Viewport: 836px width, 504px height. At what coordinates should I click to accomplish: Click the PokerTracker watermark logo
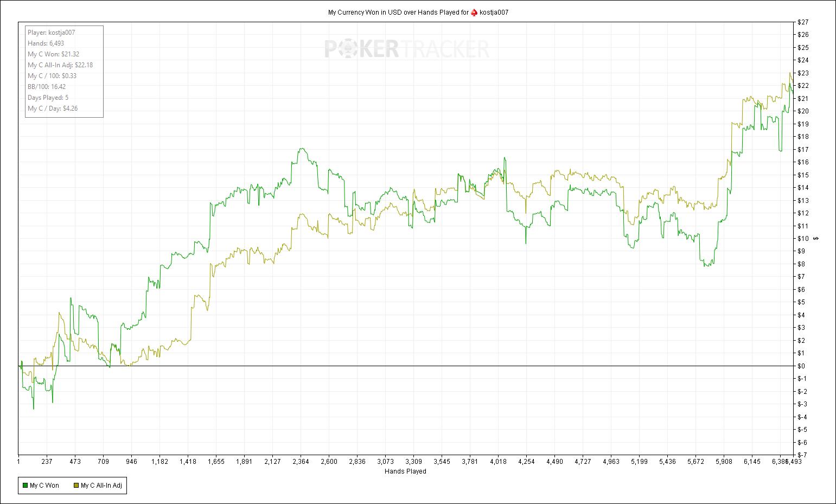tap(407, 49)
